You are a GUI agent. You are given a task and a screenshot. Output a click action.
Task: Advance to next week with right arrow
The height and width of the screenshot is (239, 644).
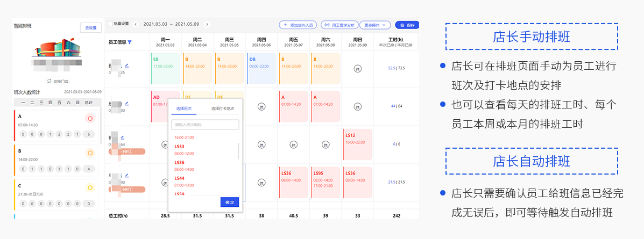[x=207, y=24]
